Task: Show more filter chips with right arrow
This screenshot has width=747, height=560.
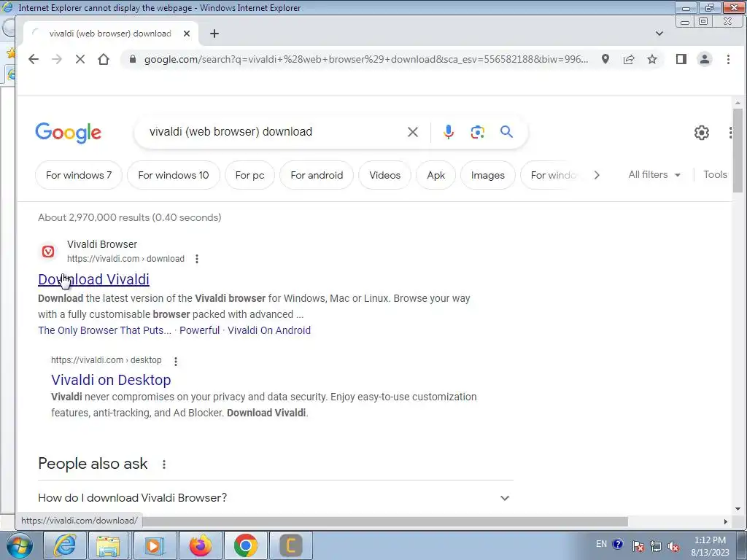Action: click(x=597, y=175)
